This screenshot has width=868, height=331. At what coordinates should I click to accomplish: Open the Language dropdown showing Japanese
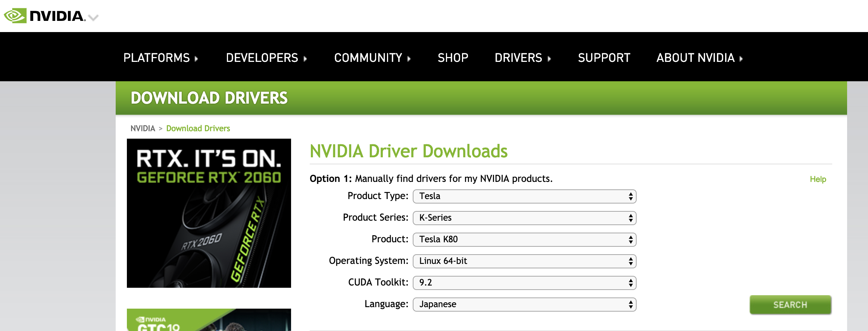[524, 305]
